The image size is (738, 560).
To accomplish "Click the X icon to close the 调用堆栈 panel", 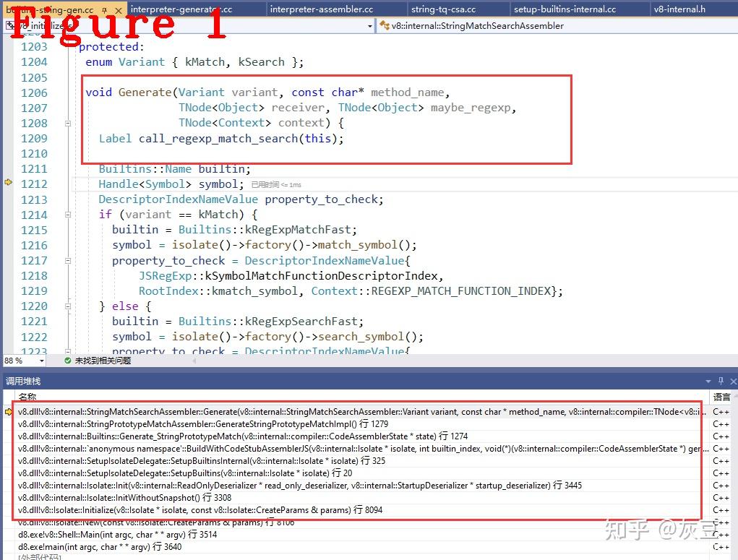I will pyautogui.click(x=733, y=381).
